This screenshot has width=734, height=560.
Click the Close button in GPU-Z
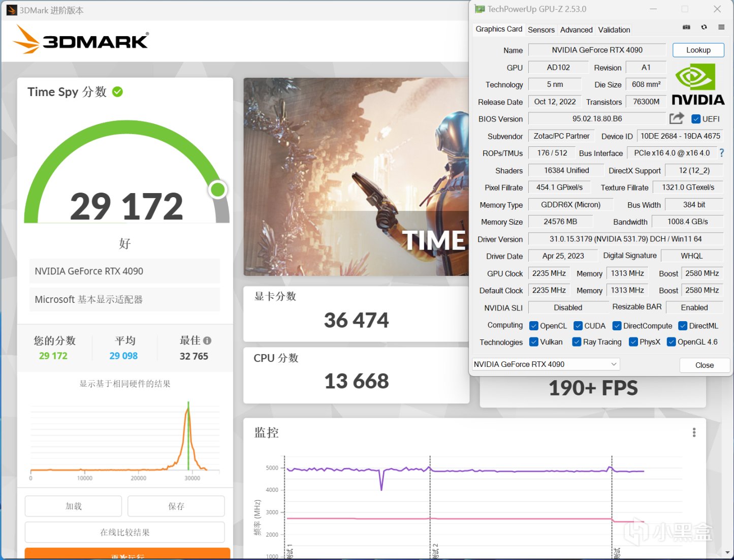click(x=705, y=365)
